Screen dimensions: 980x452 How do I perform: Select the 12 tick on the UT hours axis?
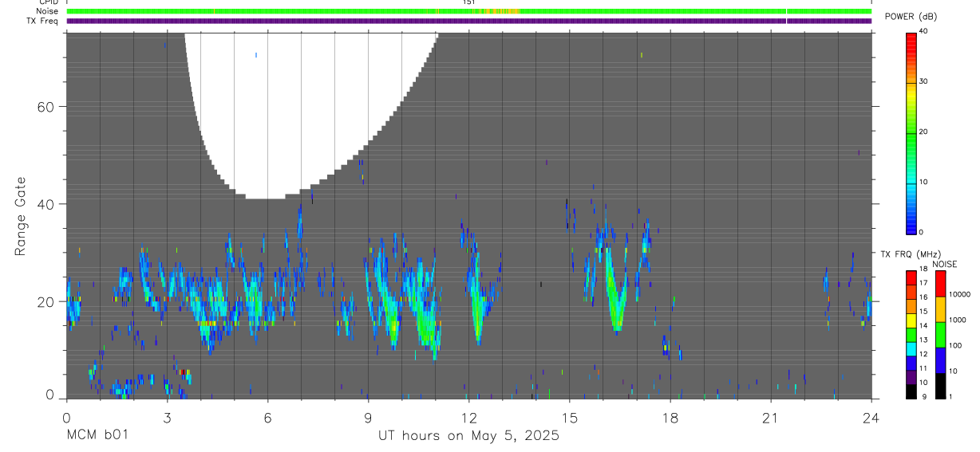coord(468,417)
